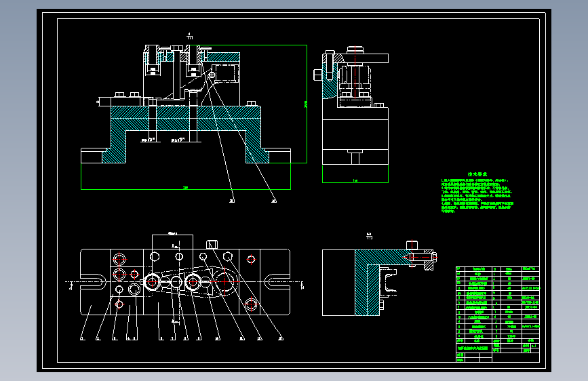Viewport: 588px width, 381px height.
Task: Click the green horizontal dimension under front view
Action: click(x=186, y=188)
